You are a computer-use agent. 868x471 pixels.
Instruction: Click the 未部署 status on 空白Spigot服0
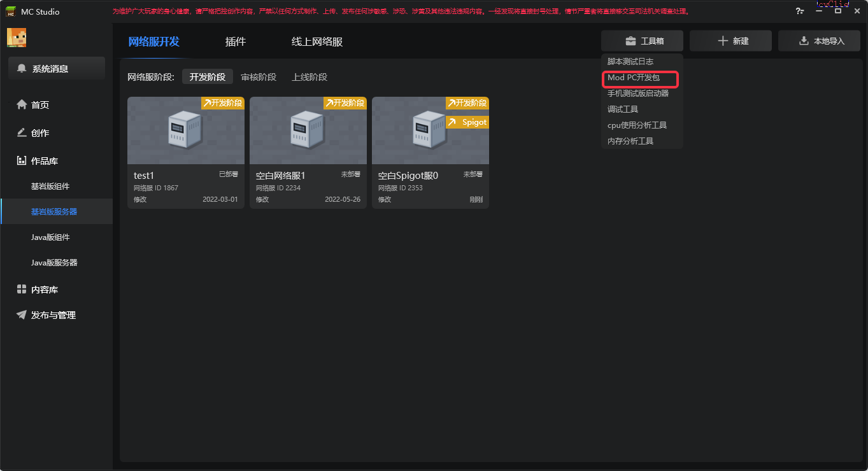pyautogui.click(x=473, y=174)
